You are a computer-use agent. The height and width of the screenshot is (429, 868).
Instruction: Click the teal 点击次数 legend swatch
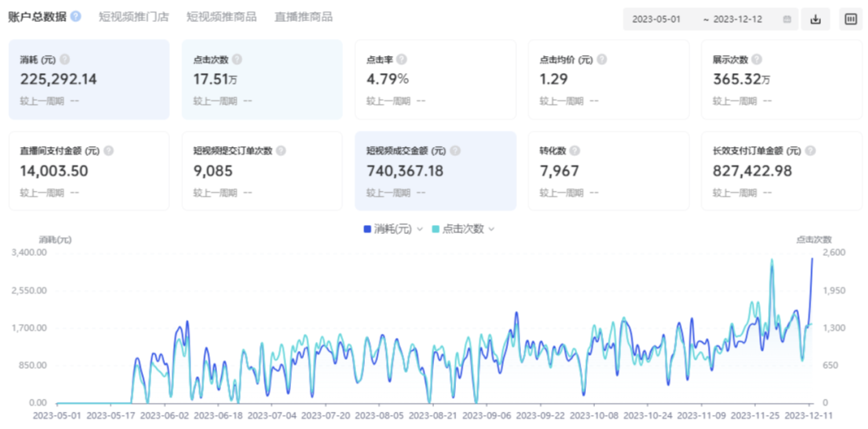pyautogui.click(x=436, y=229)
